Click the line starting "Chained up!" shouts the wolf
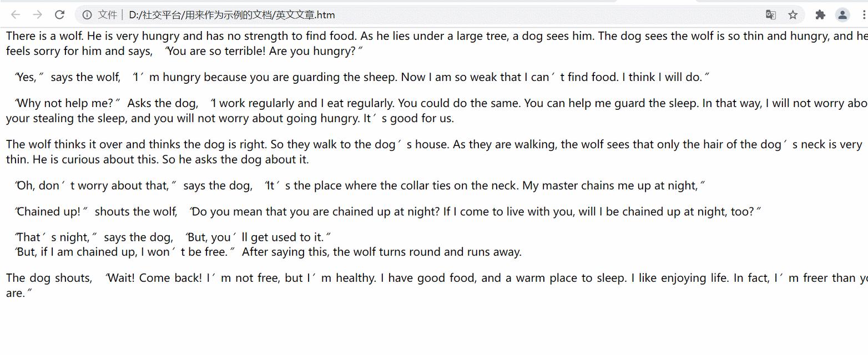868x355 pixels. tap(388, 211)
